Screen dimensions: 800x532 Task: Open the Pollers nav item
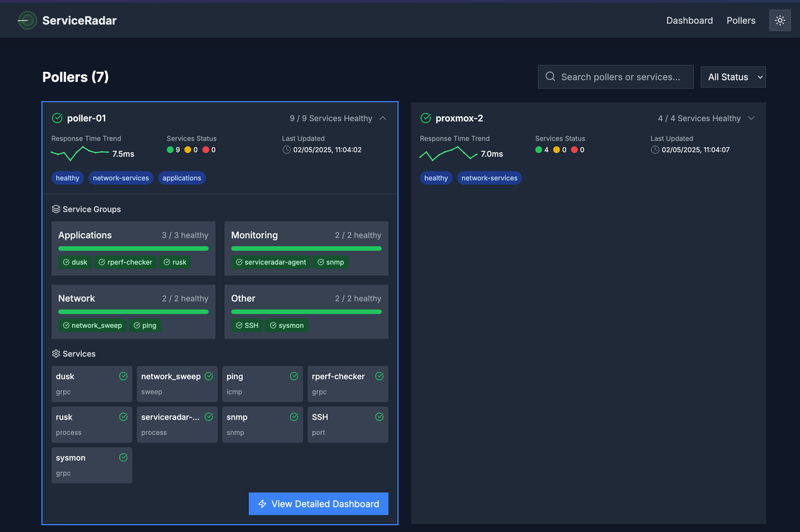point(741,21)
